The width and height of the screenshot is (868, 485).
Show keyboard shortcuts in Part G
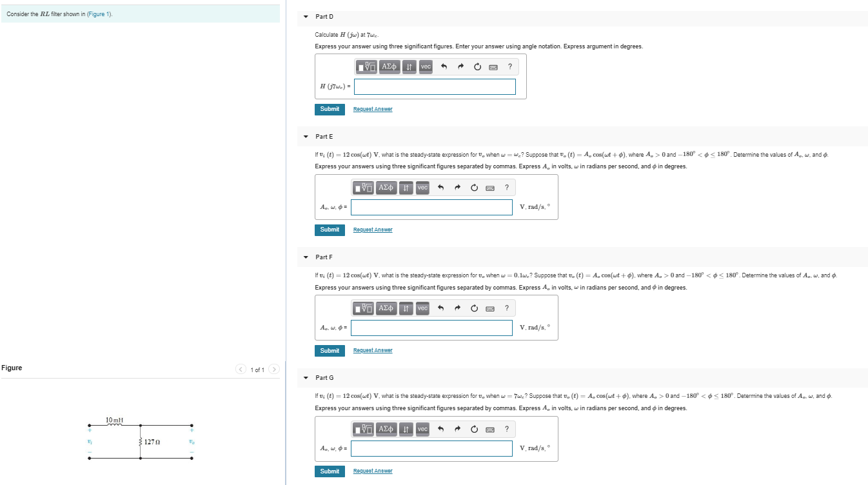[x=491, y=429]
